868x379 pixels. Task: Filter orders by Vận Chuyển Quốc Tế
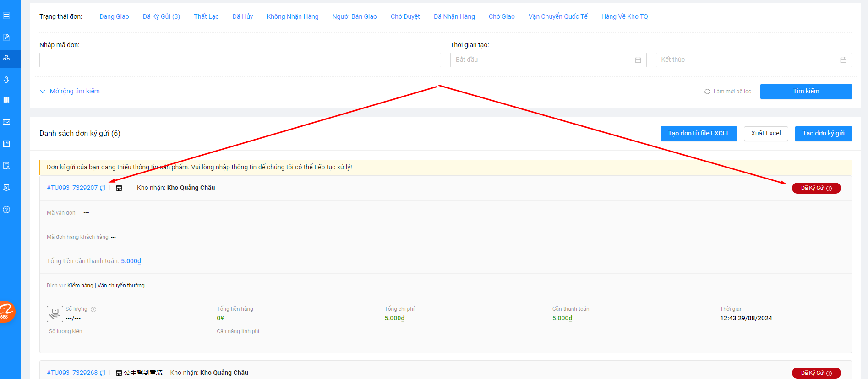pyautogui.click(x=558, y=16)
